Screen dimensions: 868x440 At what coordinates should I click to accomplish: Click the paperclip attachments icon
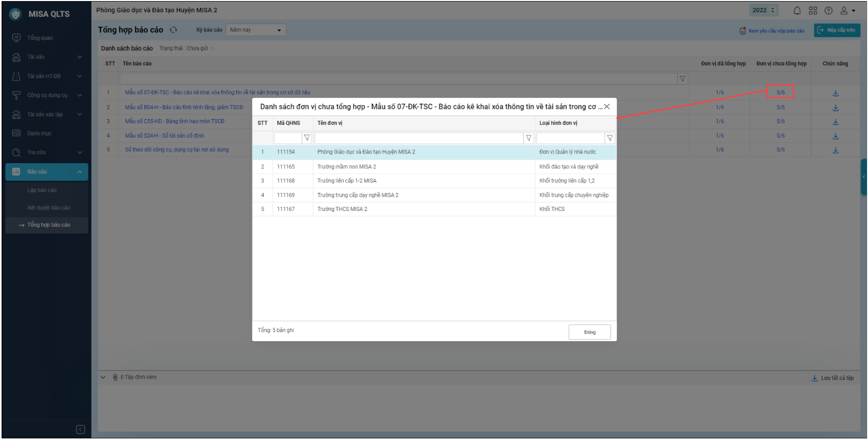pos(115,377)
